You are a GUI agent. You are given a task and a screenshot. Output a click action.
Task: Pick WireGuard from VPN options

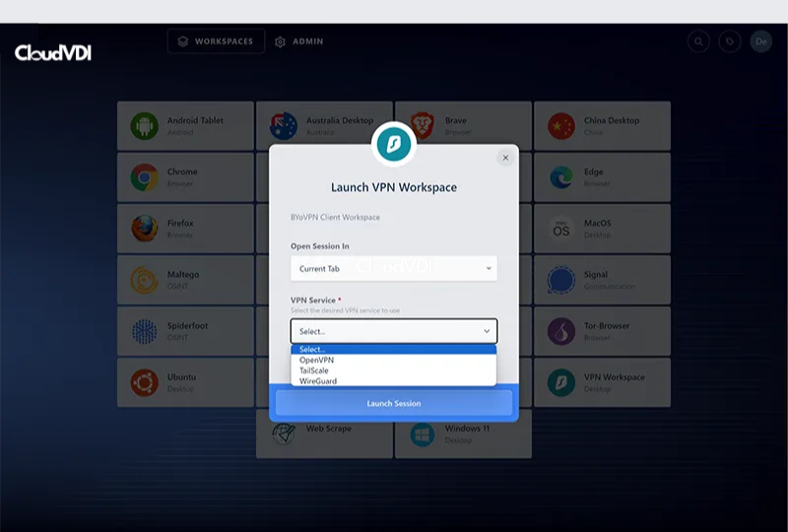(x=318, y=380)
